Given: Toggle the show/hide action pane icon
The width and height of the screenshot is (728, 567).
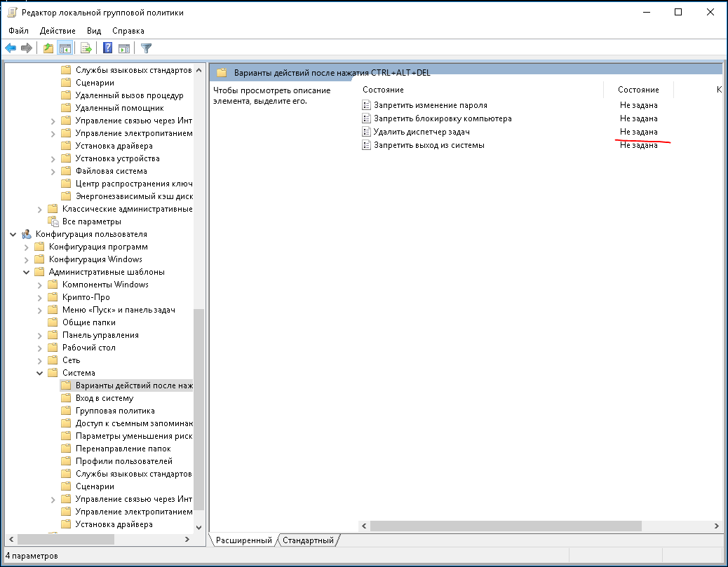Looking at the screenshot, I should [124, 48].
